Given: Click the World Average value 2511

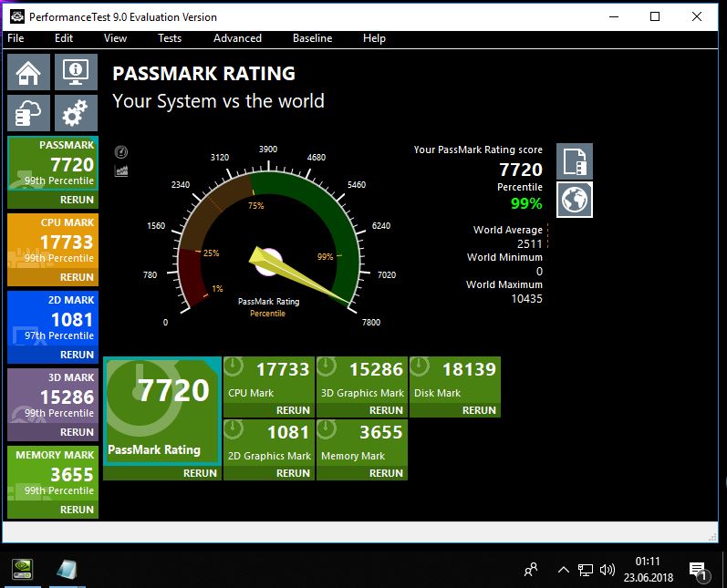Looking at the screenshot, I should [x=529, y=243].
